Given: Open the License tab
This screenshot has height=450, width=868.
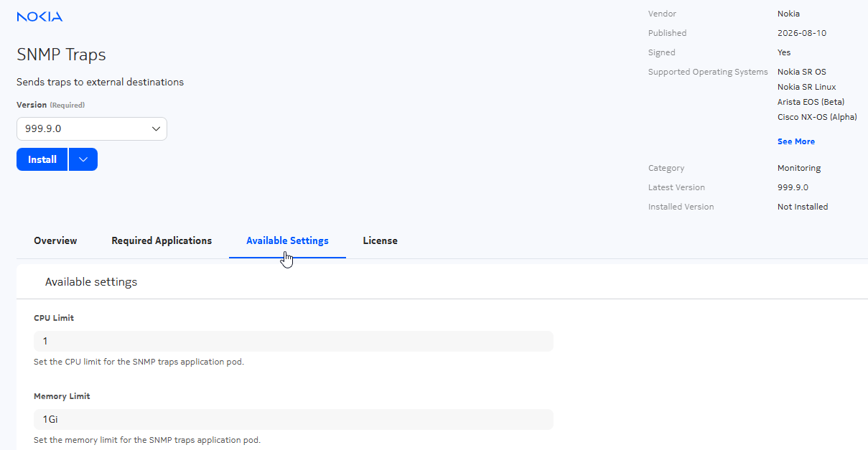Looking at the screenshot, I should (380, 240).
